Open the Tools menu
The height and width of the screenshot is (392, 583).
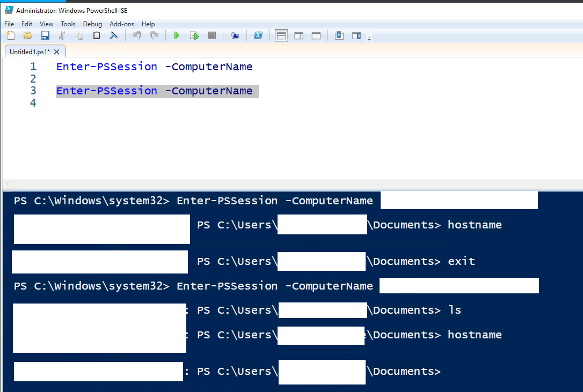[x=68, y=24]
